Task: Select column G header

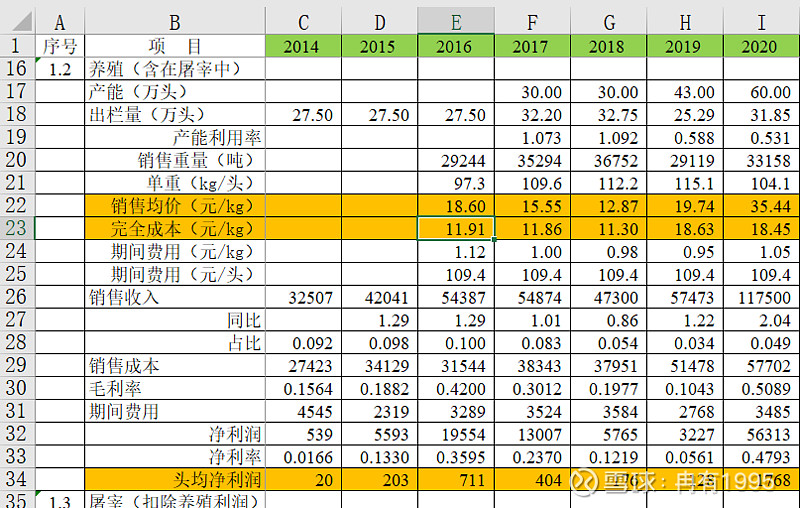Action: click(x=609, y=22)
